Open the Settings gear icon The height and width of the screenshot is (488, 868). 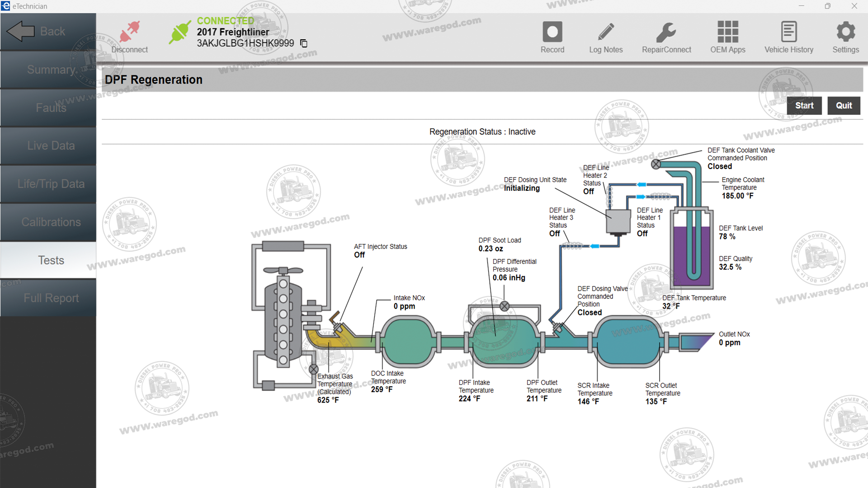(845, 32)
